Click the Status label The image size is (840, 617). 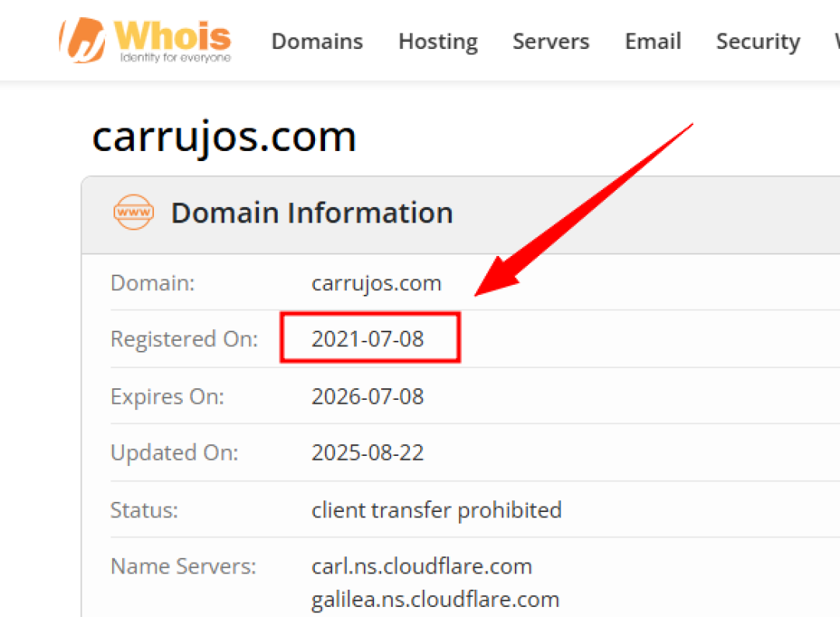(144, 510)
